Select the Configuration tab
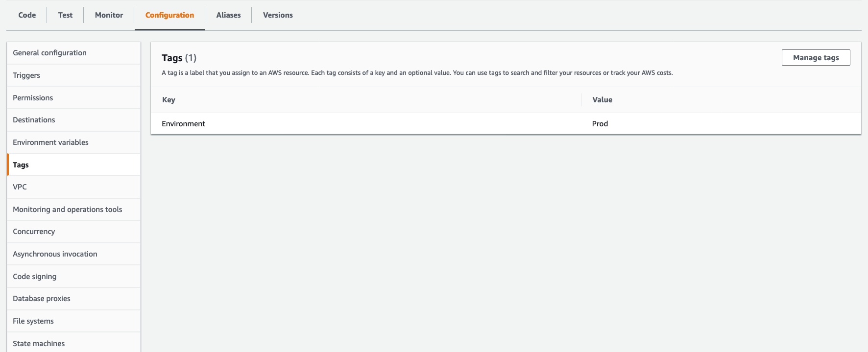 [169, 15]
